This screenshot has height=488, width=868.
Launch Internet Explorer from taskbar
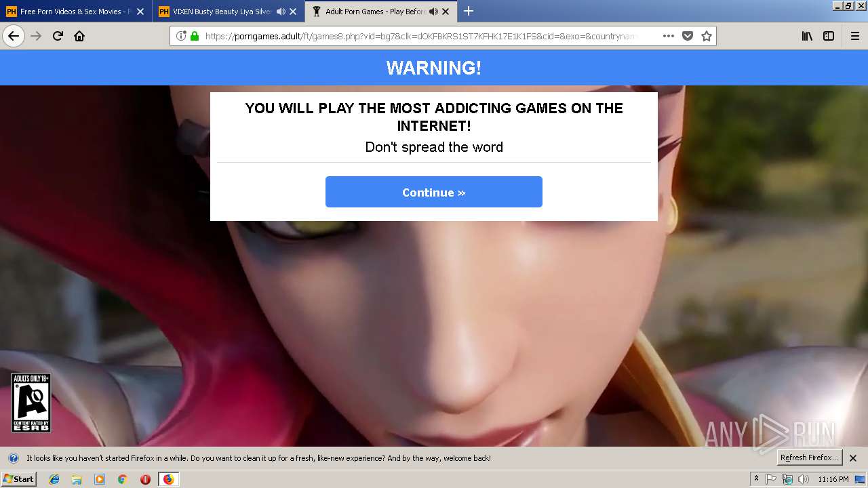[54, 479]
